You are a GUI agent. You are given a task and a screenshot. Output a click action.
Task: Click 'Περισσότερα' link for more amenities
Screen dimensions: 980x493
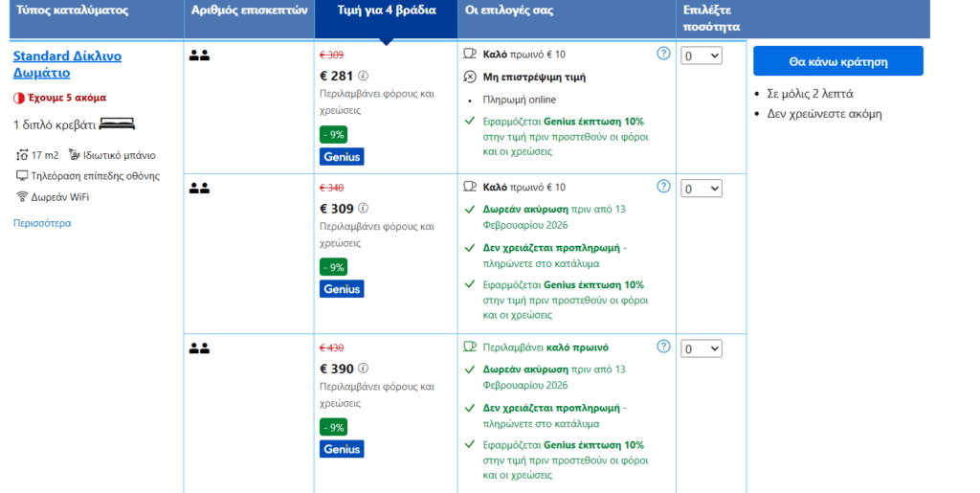pos(42,223)
